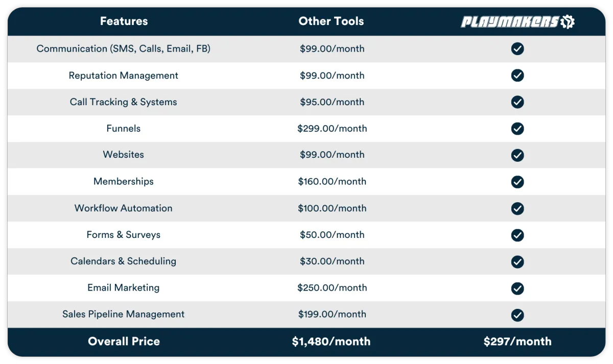Click the $299.00/month Funnels price
This screenshot has width=613, height=364.
(332, 129)
